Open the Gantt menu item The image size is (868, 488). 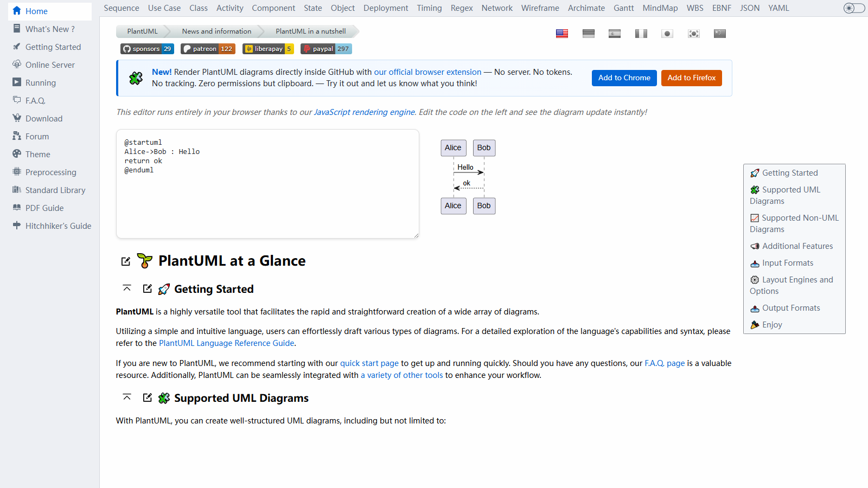624,8
